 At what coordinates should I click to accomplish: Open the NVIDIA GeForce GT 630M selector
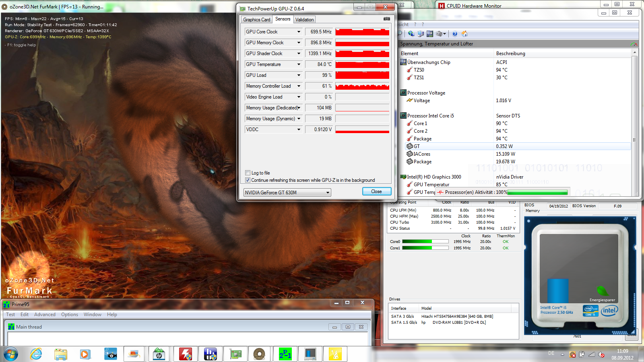287,193
